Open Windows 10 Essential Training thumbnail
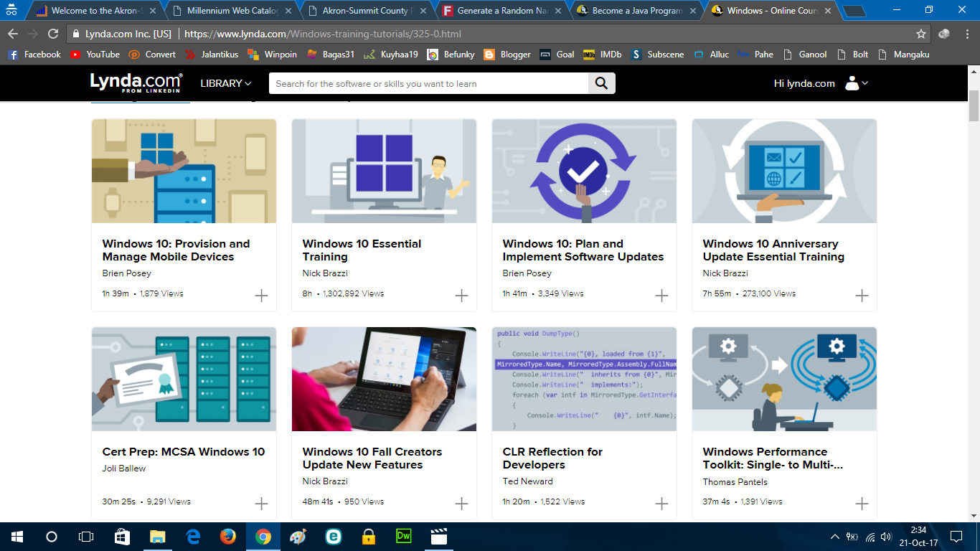 pyautogui.click(x=384, y=171)
